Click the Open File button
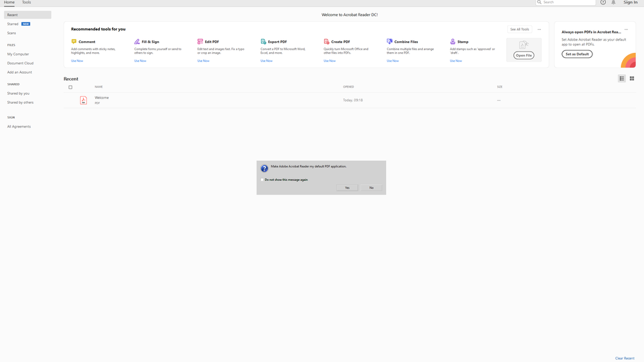The height and width of the screenshot is (362, 644). click(x=523, y=55)
